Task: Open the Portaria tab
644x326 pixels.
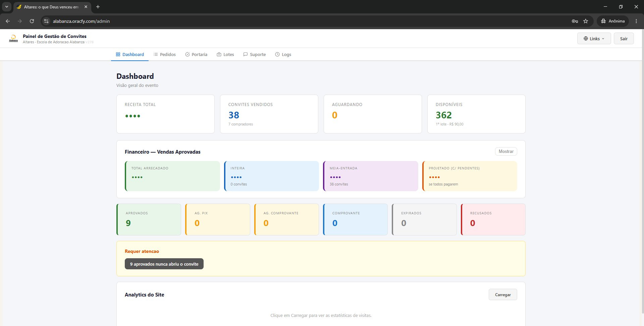Action: coord(196,54)
